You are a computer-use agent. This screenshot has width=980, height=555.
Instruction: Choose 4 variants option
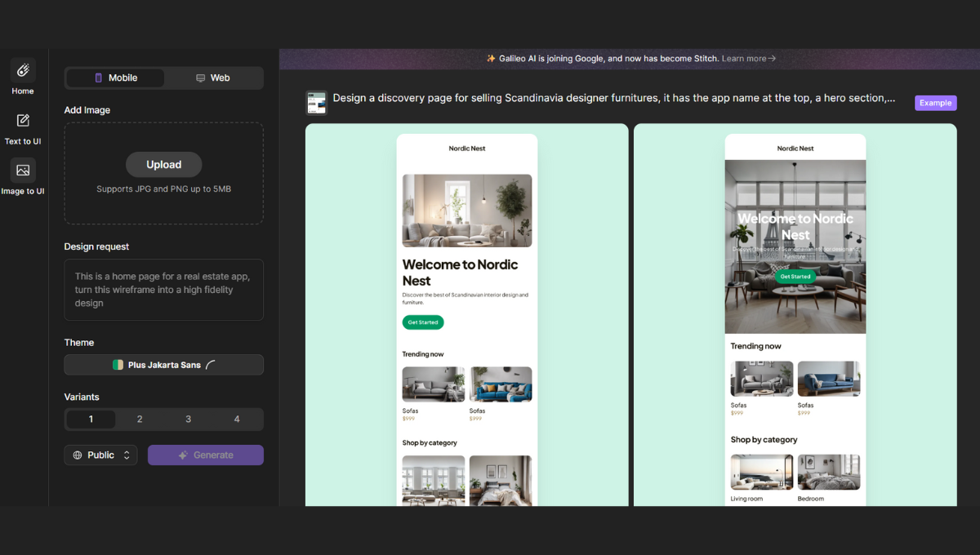(x=237, y=420)
